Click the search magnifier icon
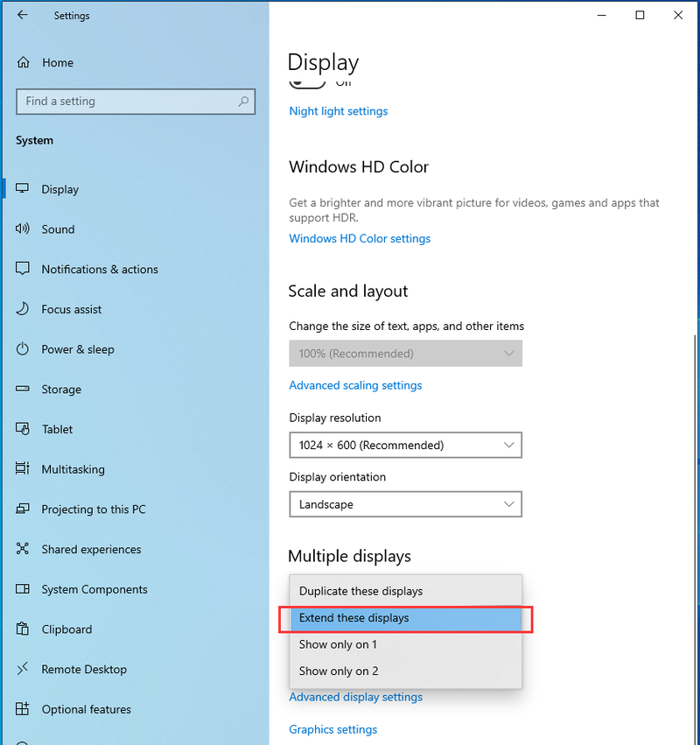The height and width of the screenshot is (745, 700). pos(243,102)
